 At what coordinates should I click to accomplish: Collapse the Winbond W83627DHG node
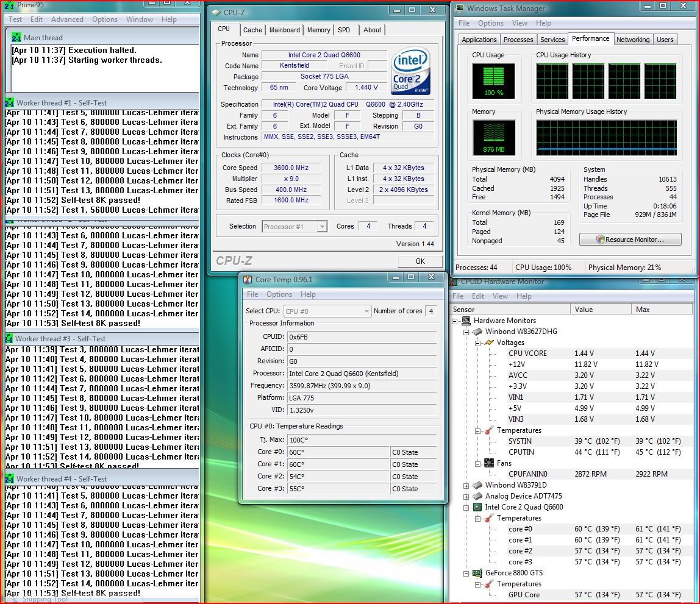(466, 332)
